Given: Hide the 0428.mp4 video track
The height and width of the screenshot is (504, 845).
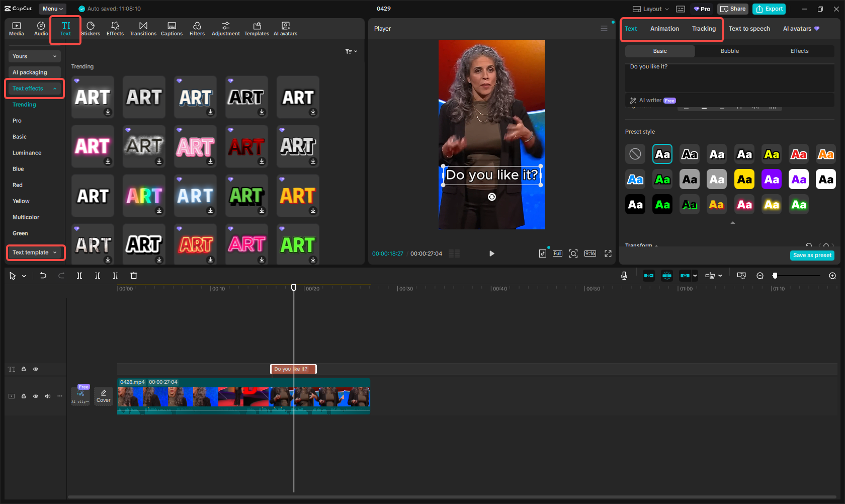Looking at the screenshot, I should 36,396.
